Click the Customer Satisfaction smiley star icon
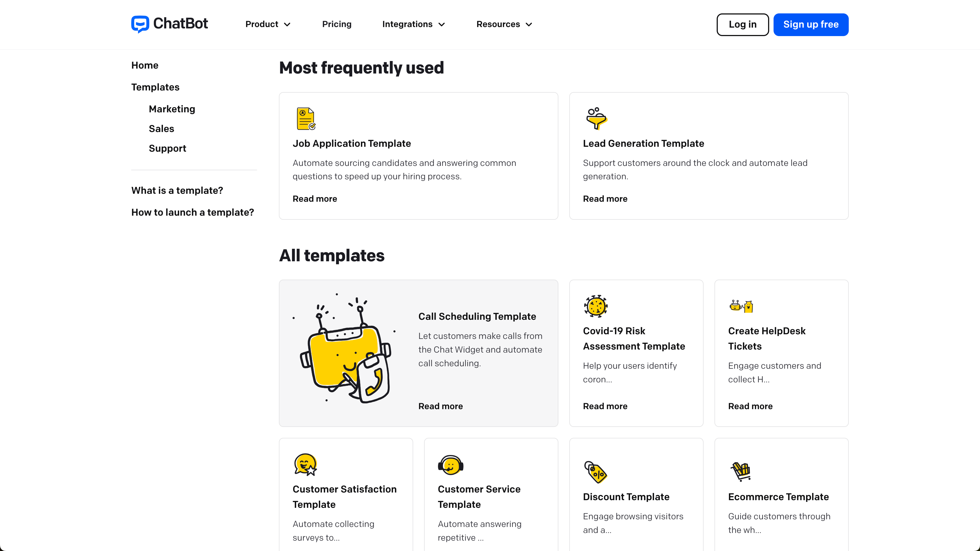980x551 pixels. [305, 464]
